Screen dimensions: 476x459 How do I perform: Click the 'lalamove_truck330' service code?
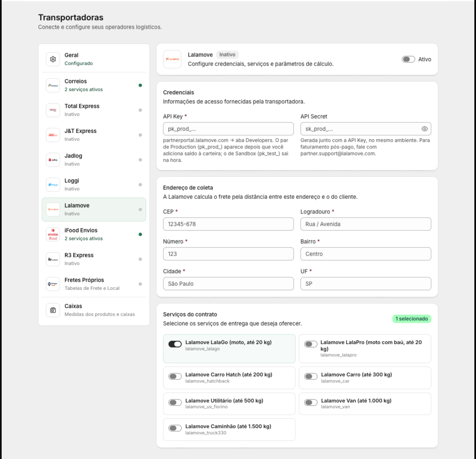point(206,433)
